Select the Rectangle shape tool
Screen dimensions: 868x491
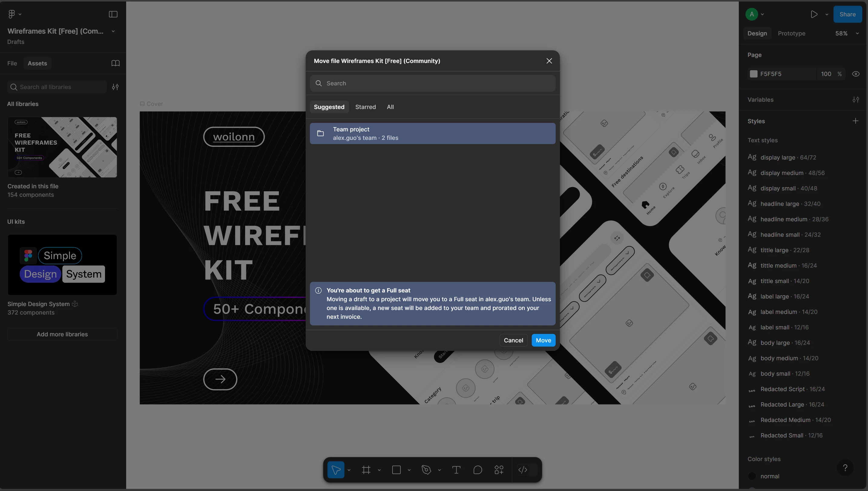pos(396,470)
